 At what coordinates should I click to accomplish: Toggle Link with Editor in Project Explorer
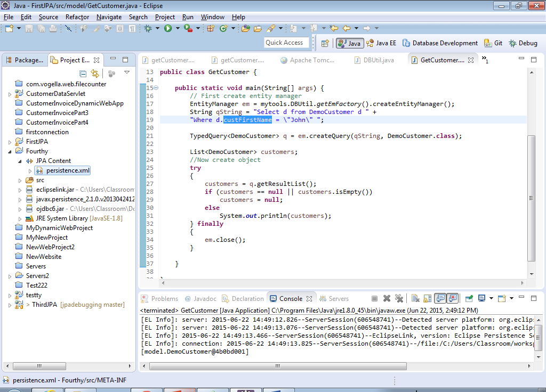95,73
